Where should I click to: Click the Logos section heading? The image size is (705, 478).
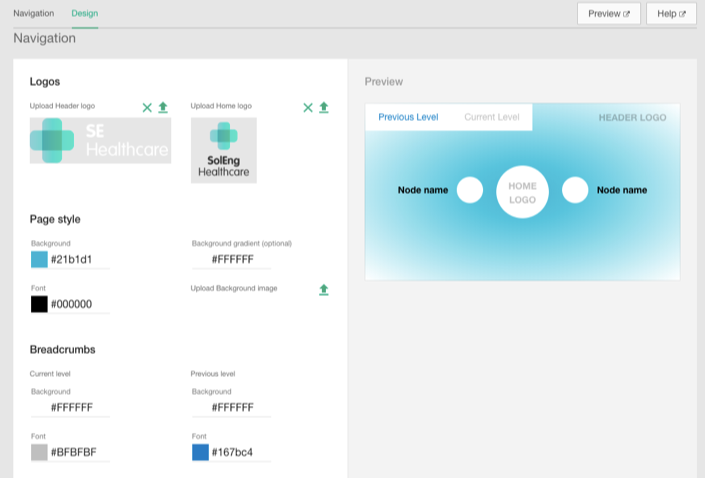click(45, 81)
